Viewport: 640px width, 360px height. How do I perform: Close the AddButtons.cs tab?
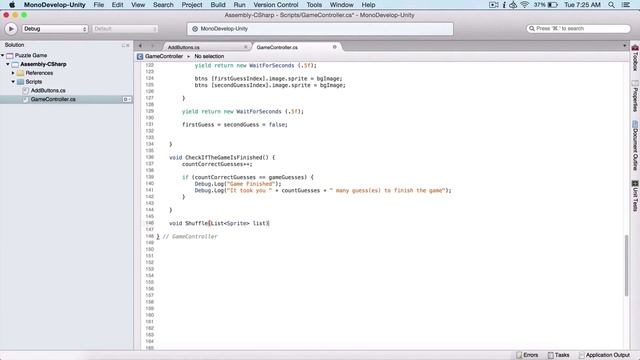[245, 47]
